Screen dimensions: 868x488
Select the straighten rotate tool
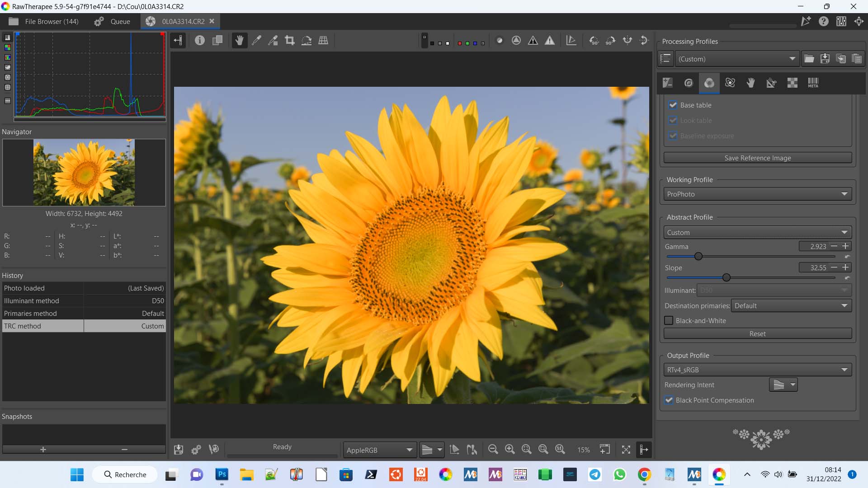click(307, 41)
